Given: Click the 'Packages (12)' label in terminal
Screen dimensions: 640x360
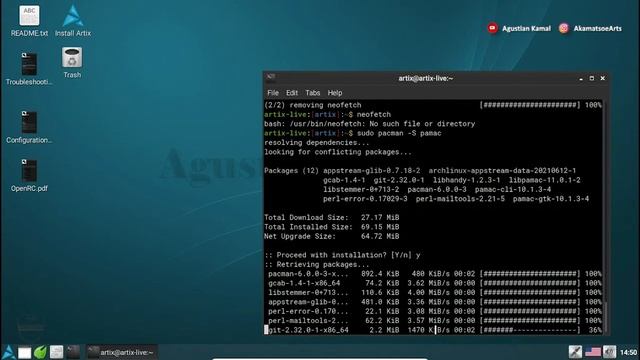Looking at the screenshot, I should pos(291,171).
